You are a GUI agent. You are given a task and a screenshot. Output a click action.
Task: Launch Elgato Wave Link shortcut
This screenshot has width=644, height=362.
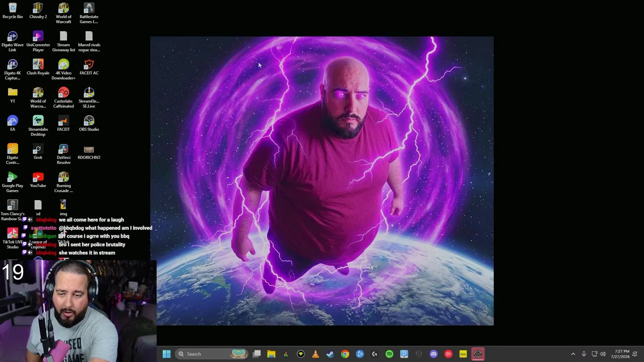(x=13, y=41)
